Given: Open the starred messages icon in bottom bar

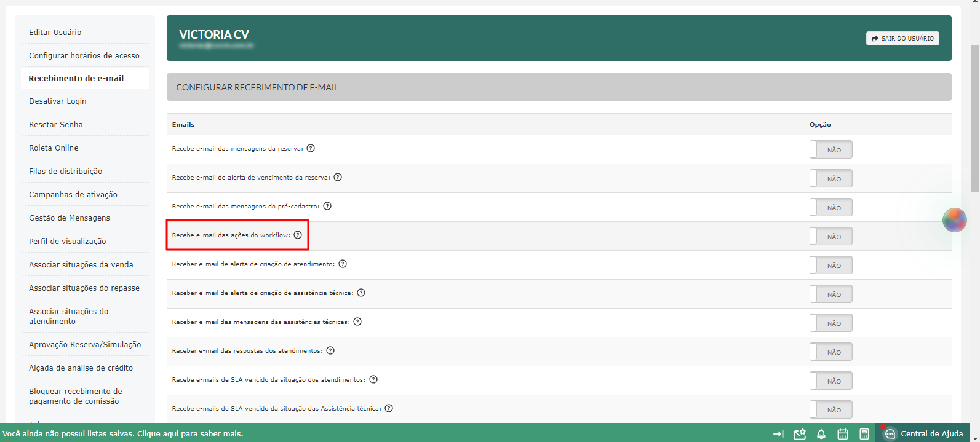Looking at the screenshot, I should [x=800, y=434].
